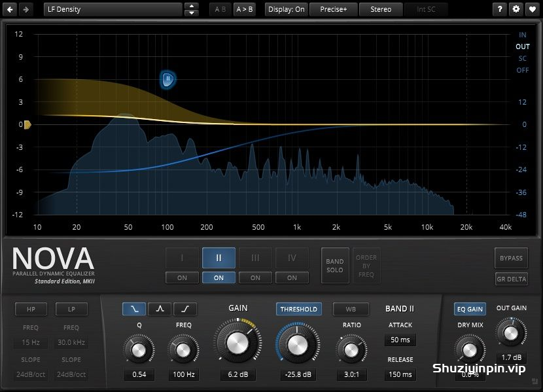Click the 150 ms release value field
The height and width of the screenshot is (392, 543).
point(400,374)
